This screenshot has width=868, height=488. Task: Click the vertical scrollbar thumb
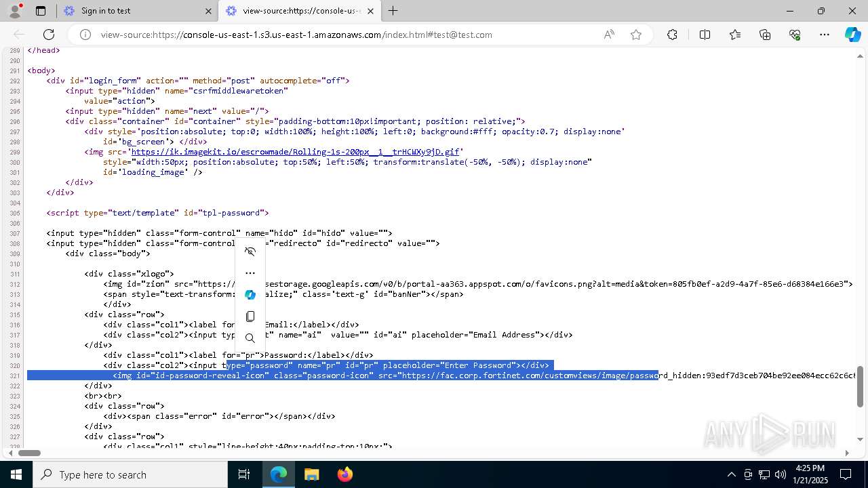point(861,387)
